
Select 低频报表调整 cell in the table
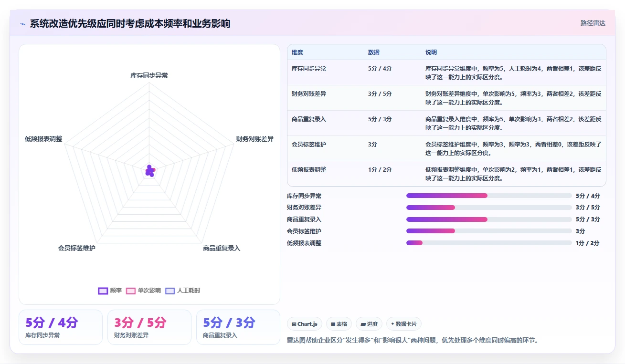point(309,169)
